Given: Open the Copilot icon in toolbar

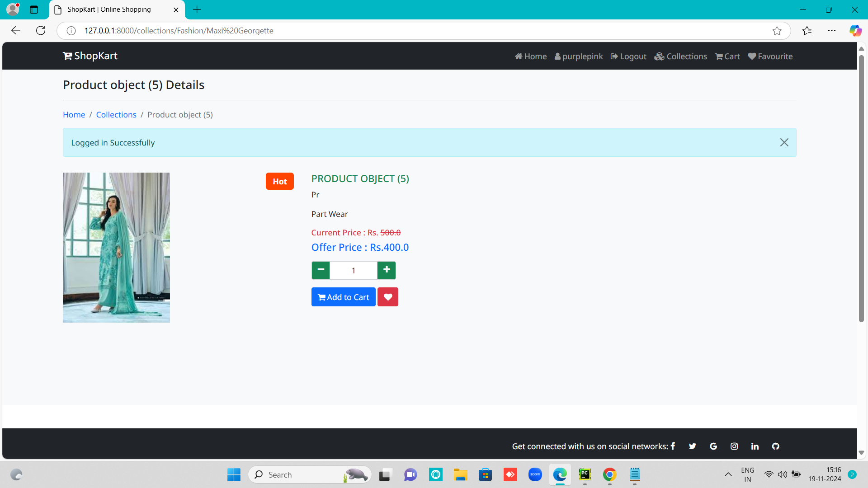Looking at the screenshot, I should pyautogui.click(x=855, y=30).
